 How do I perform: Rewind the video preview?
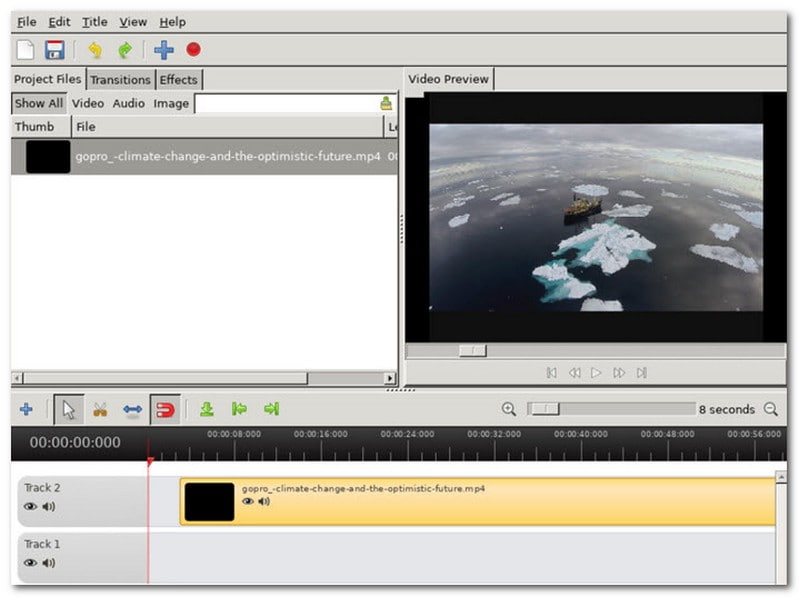pyautogui.click(x=574, y=373)
